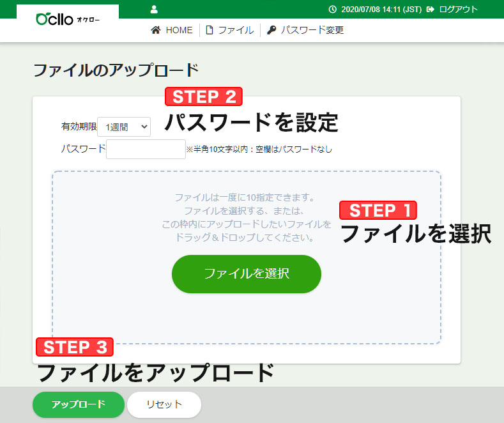Click the green ファイルを選択 button

point(247,274)
